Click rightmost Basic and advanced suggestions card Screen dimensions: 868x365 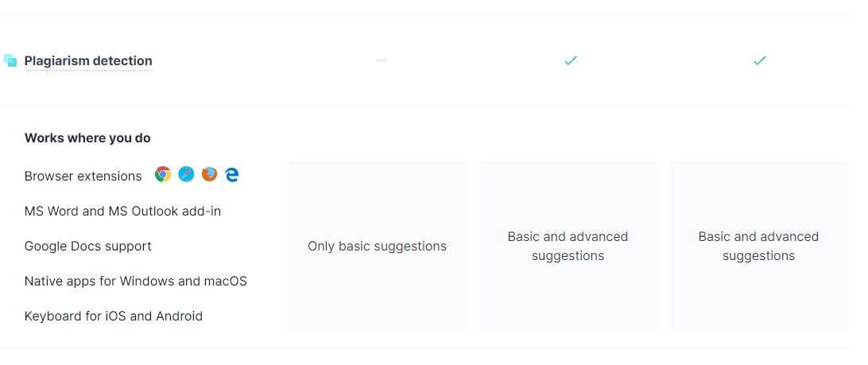(x=758, y=246)
